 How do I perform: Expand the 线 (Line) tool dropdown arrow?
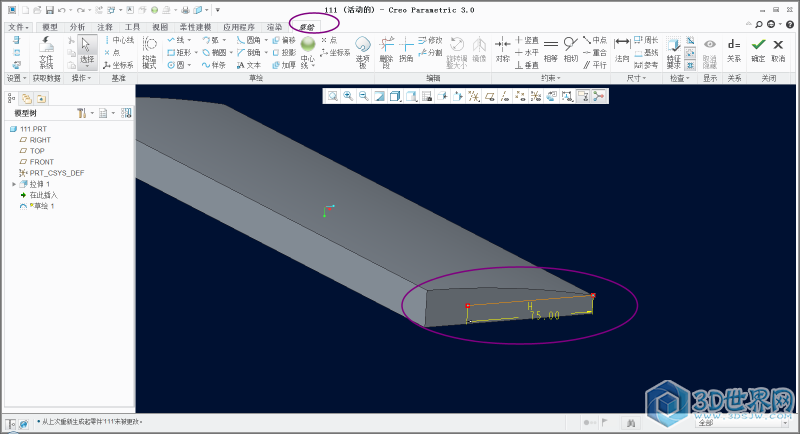pyautogui.click(x=189, y=40)
